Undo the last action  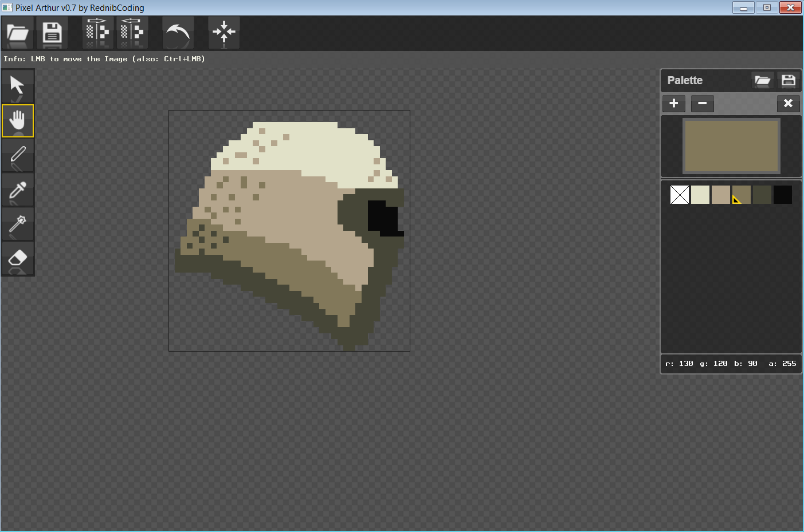(178, 33)
